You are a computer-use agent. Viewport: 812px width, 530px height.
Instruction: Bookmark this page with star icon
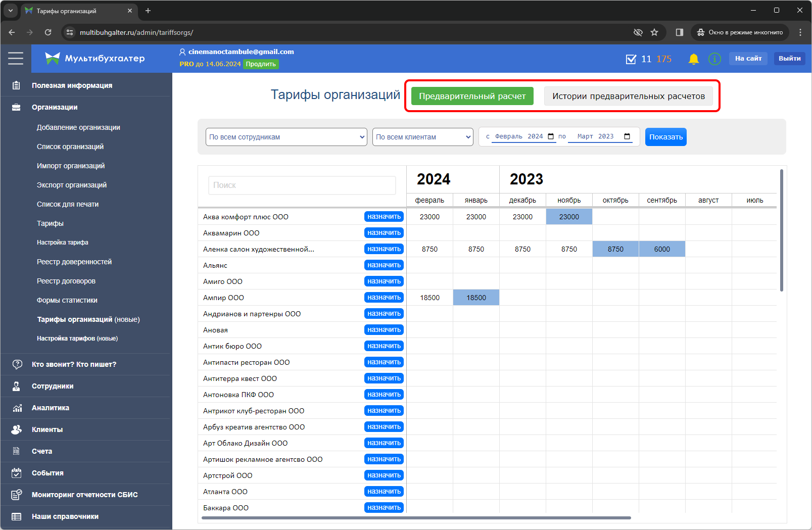[654, 32]
